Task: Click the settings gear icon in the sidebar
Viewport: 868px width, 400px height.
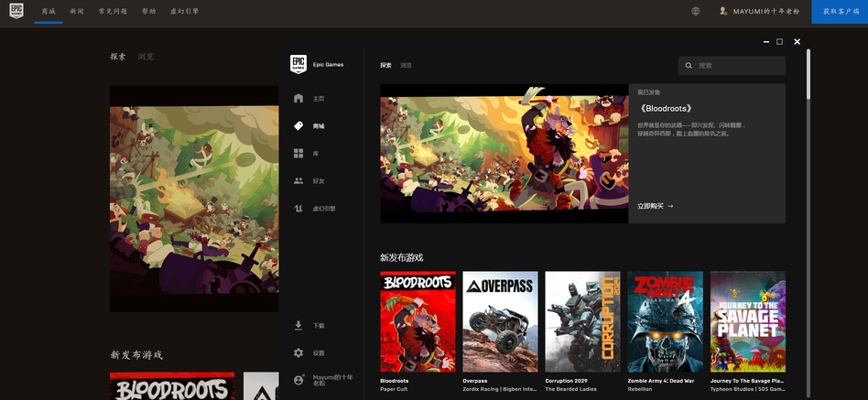Action: (298, 353)
